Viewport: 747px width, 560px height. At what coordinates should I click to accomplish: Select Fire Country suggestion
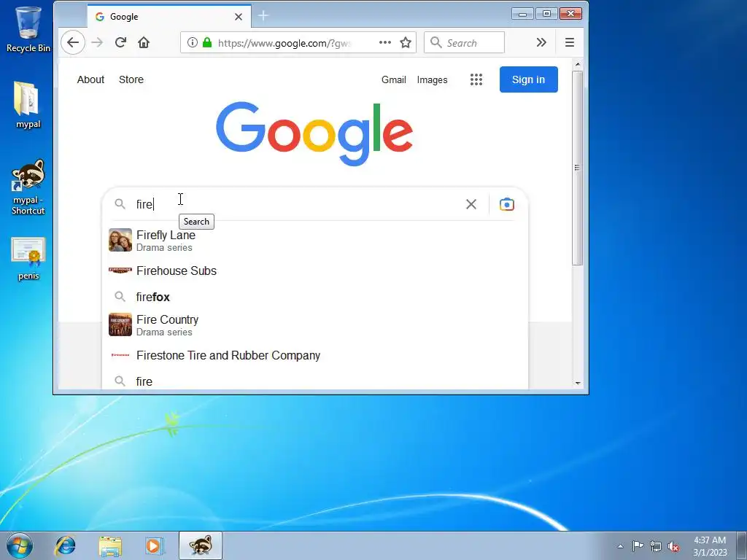tap(315, 324)
